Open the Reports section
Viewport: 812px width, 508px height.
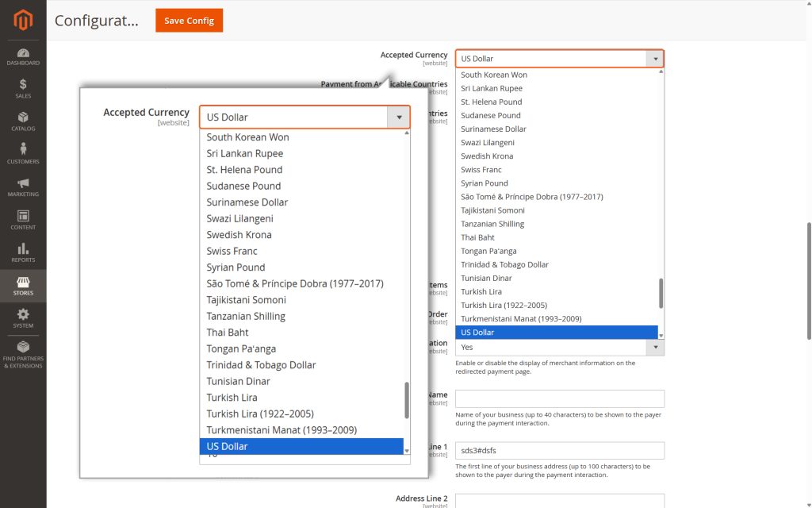(23, 252)
